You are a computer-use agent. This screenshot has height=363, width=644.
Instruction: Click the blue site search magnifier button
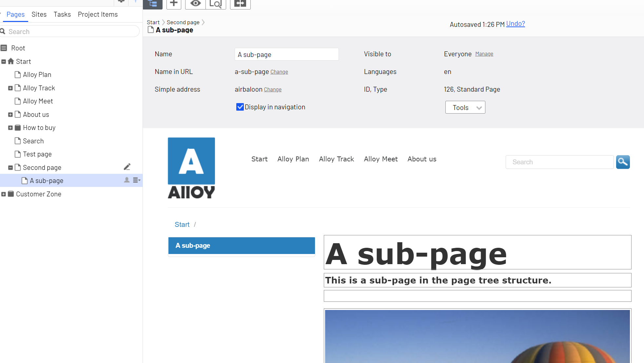pyautogui.click(x=623, y=162)
